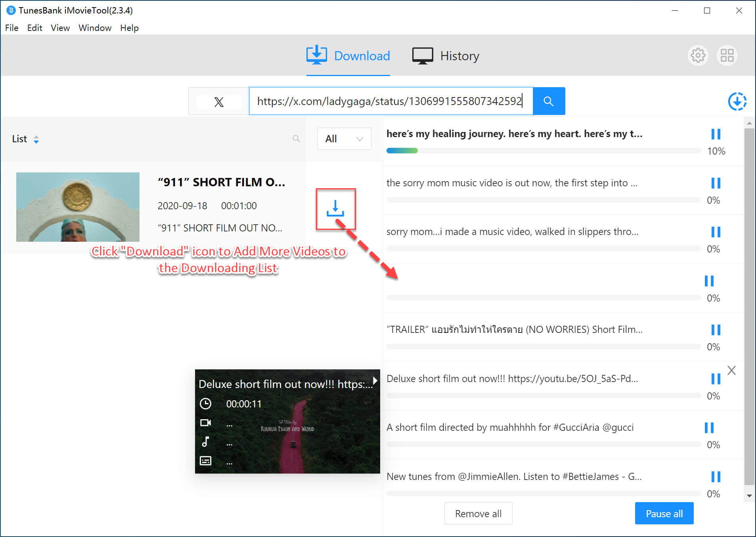Open the settings gear icon
This screenshot has height=537, width=756.
click(698, 55)
